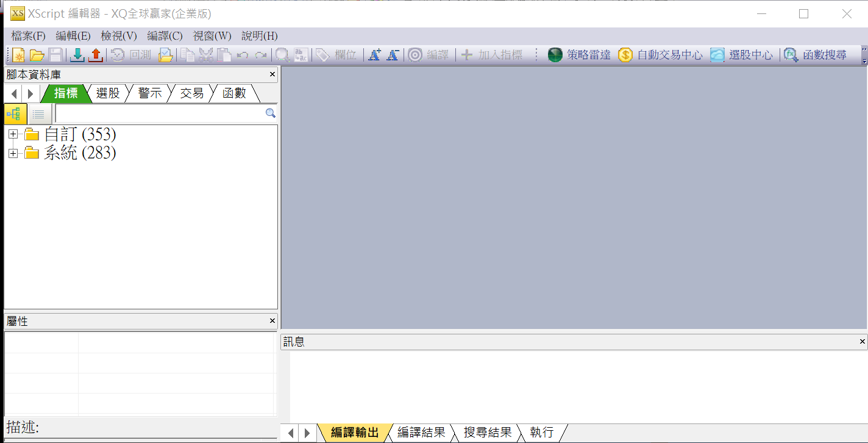This screenshot has height=443, width=868.
Task: Decrease font size with the A- icon
Action: tap(393, 55)
